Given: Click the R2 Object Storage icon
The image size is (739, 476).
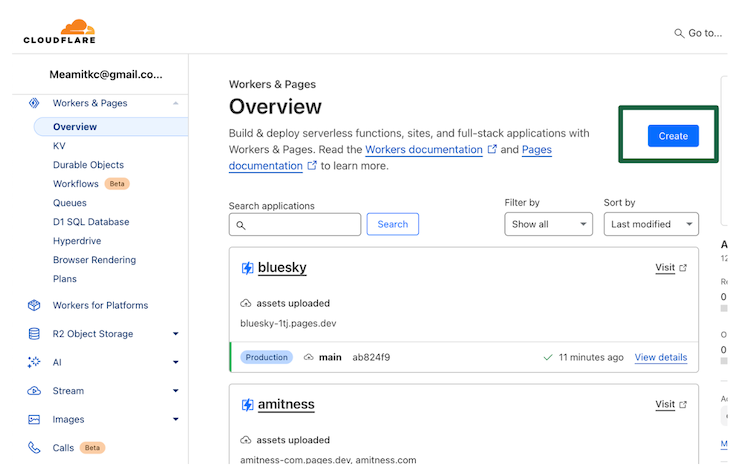Looking at the screenshot, I should (x=34, y=334).
